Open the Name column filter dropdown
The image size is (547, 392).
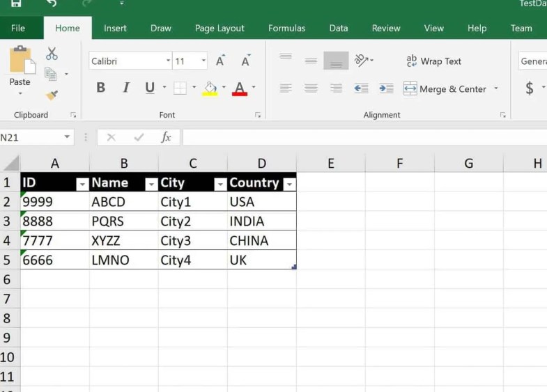click(151, 185)
